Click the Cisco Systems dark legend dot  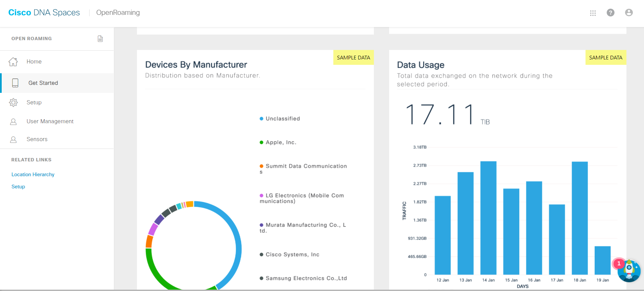(x=261, y=255)
